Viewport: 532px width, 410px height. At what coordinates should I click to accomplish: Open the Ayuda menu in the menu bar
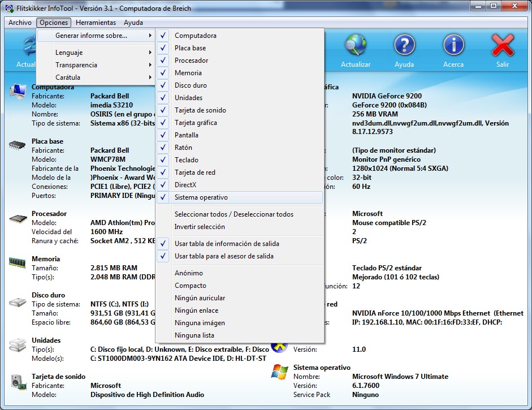tap(133, 23)
